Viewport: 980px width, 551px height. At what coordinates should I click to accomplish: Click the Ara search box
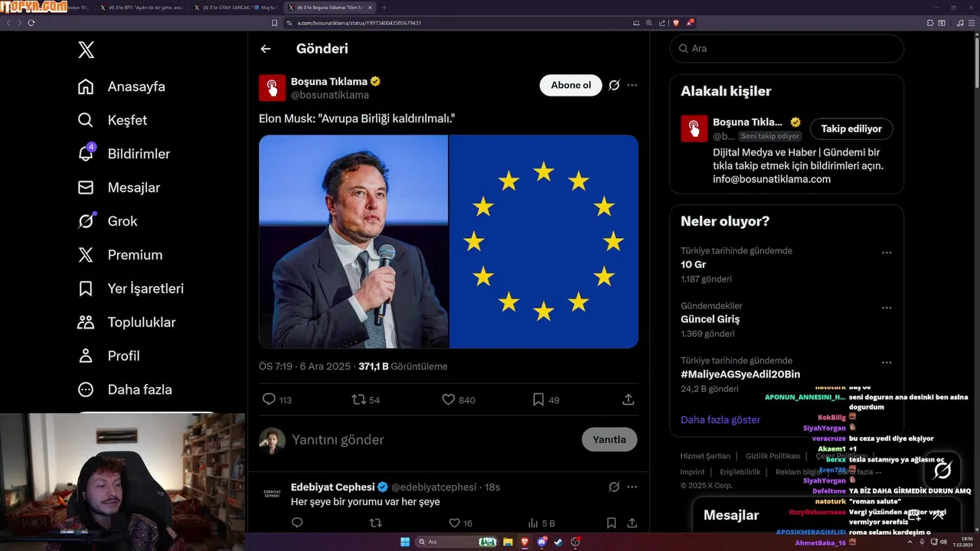coord(786,48)
